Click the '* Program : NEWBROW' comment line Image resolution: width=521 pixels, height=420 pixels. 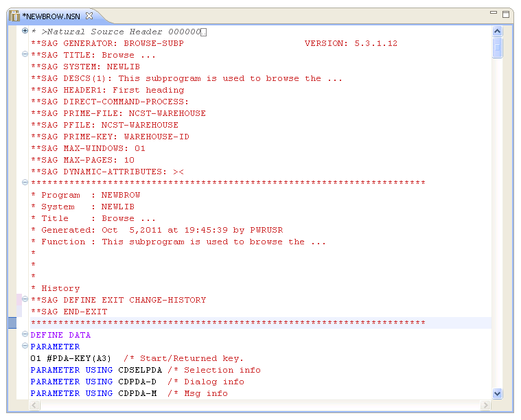(85, 195)
